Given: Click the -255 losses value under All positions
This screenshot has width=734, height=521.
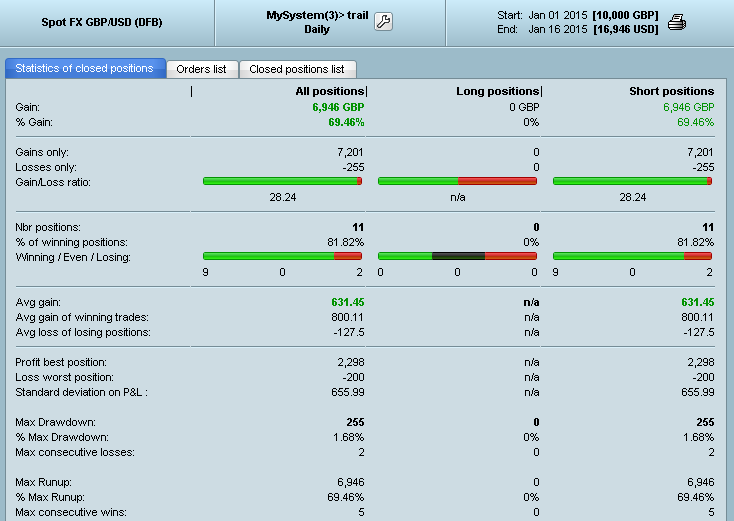Looking at the screenshot, I should [x=353, y=167].
